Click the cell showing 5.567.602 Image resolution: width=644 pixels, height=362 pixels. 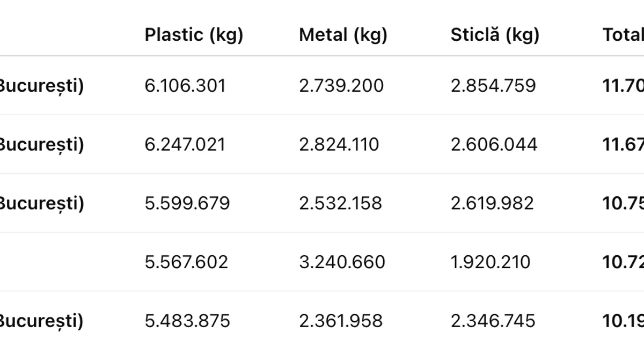pos(186,262)
